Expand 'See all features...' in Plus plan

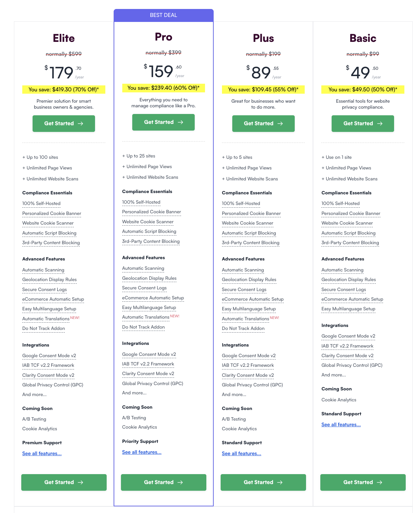click(x=241, y=454)
